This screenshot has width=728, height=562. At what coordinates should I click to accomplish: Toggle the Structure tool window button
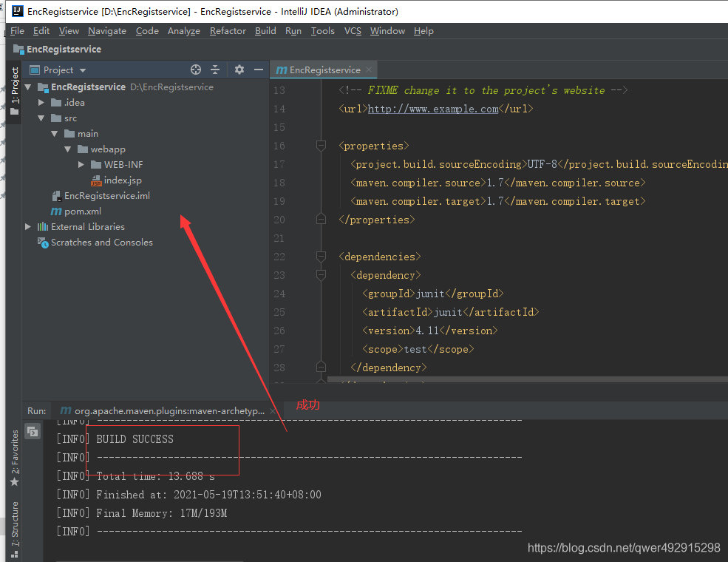pyautogui.click(x=14, y=529)
